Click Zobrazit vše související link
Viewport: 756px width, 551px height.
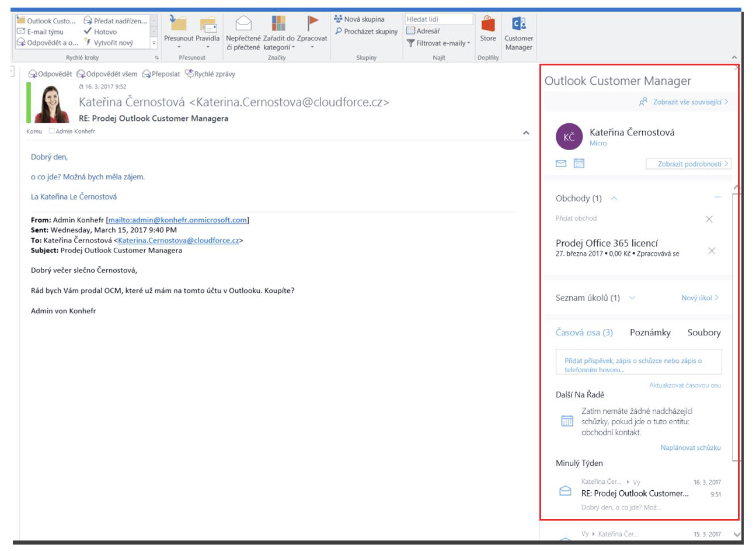point(684,102)
